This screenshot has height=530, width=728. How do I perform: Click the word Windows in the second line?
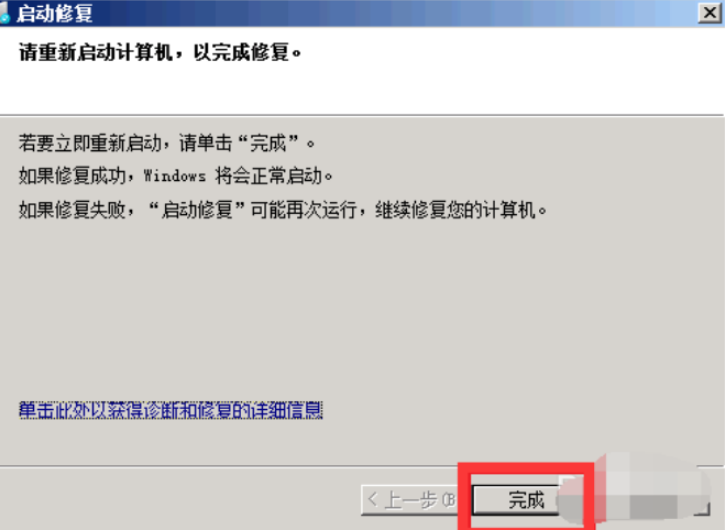175,176
